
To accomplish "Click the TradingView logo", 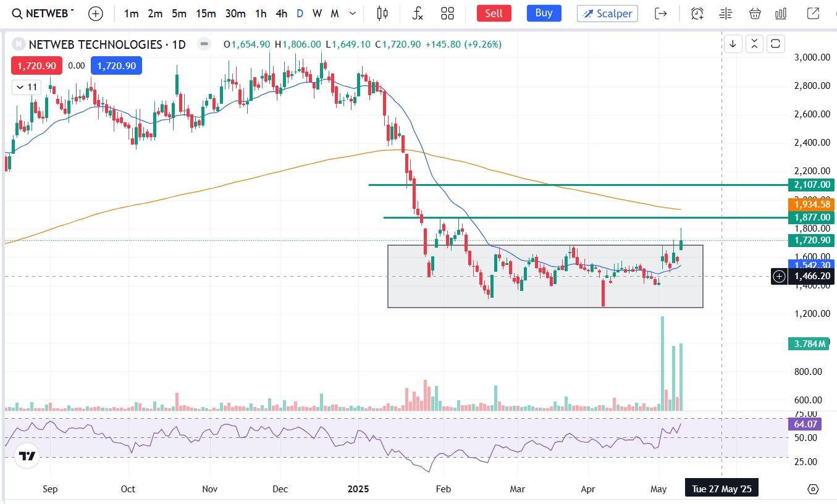I will click(x=27, y=456).
